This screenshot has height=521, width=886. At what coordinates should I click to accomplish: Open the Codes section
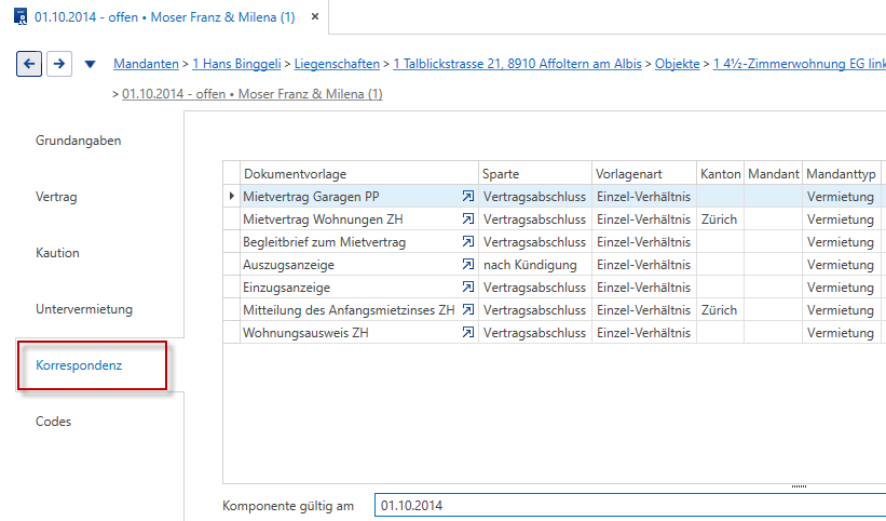53,421
